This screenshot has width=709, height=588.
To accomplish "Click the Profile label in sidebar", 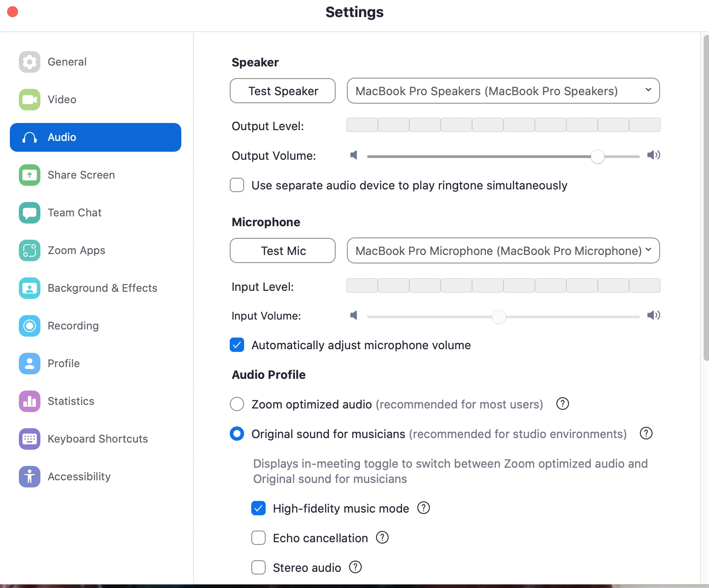I will tap(64, 364).
